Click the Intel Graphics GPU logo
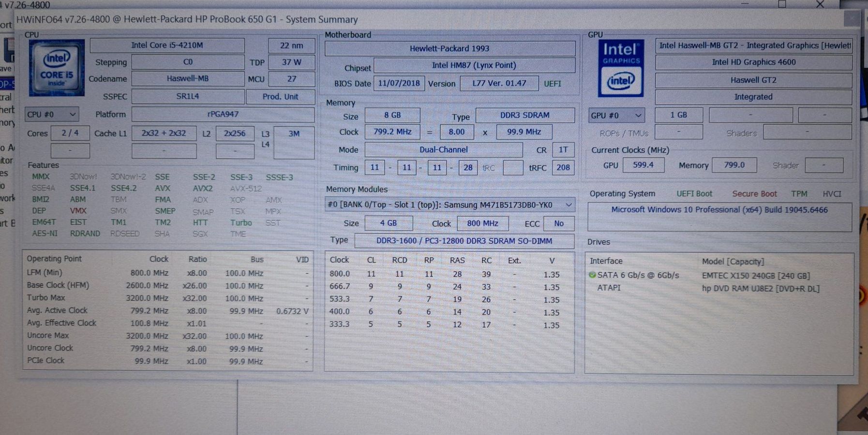Image resolution: width=868 pixels, height=435 pixels. [621, 68]
